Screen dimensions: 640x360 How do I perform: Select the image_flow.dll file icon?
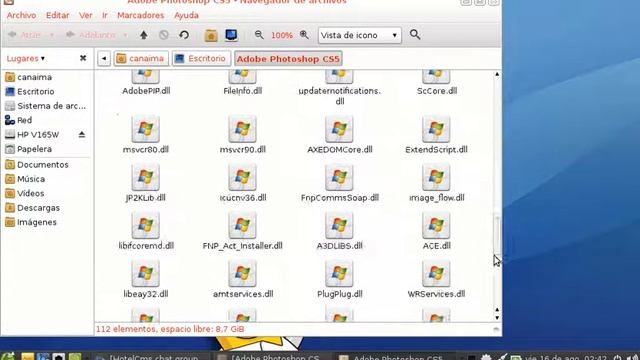(x=436, y=177)
